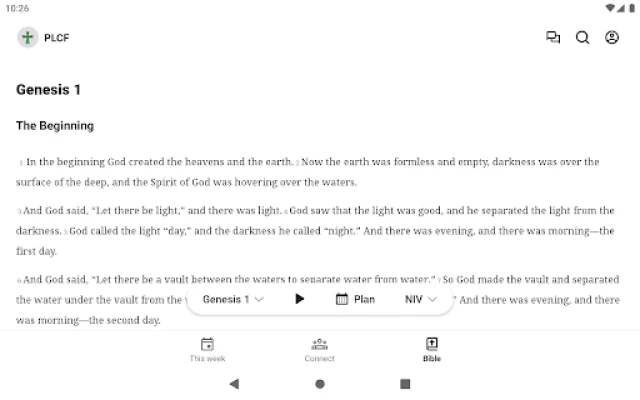The image size is (640, 400).
Task: Select the Bible tab
Action: click(432, 350)
